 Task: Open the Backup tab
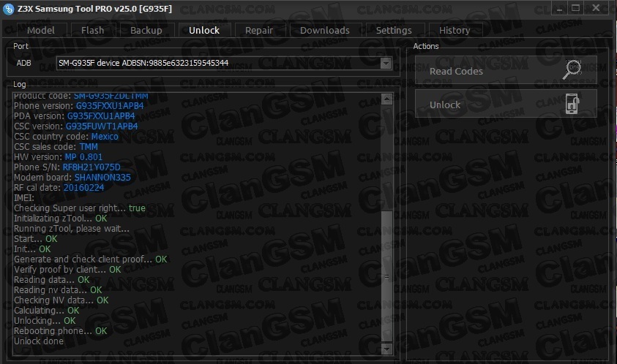146,30
